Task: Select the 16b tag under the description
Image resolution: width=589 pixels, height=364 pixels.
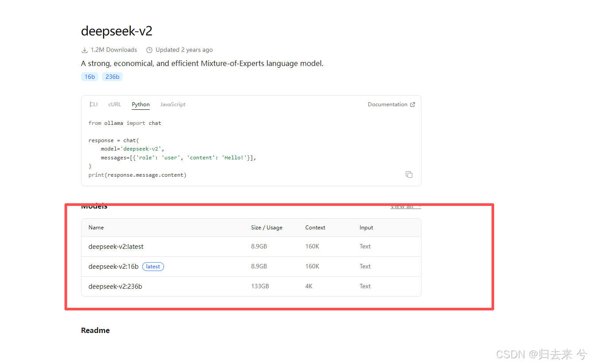Action: 90,77
